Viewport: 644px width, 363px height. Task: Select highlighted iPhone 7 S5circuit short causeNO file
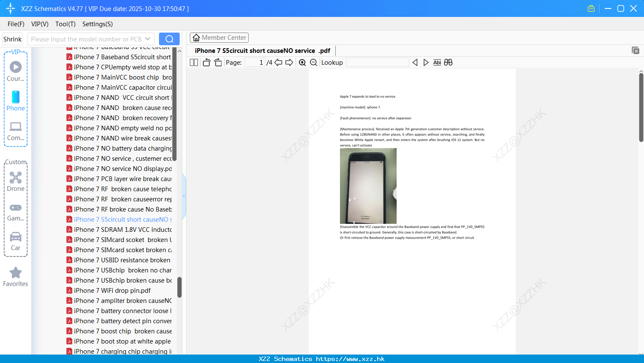point(119,220)
